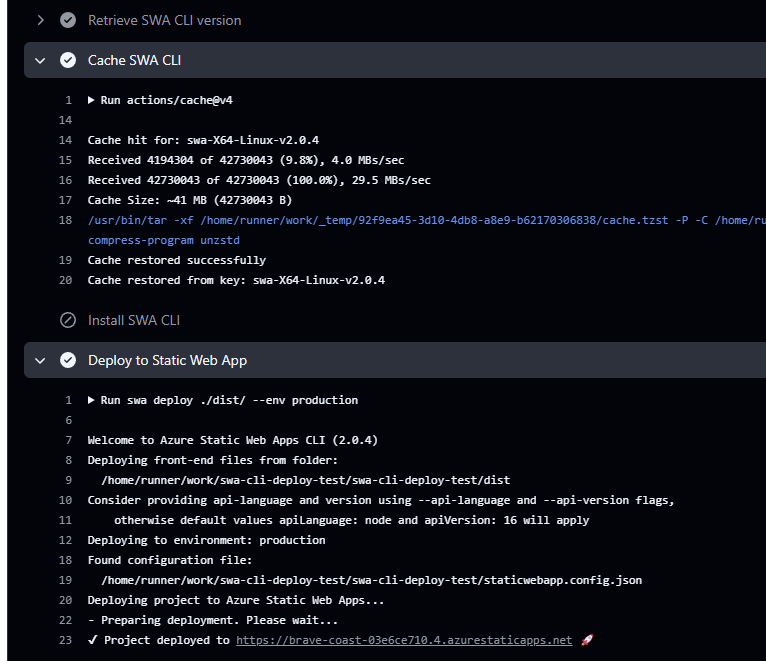
Task: Select line number 20 in cache log
Action: pos(65,280)
